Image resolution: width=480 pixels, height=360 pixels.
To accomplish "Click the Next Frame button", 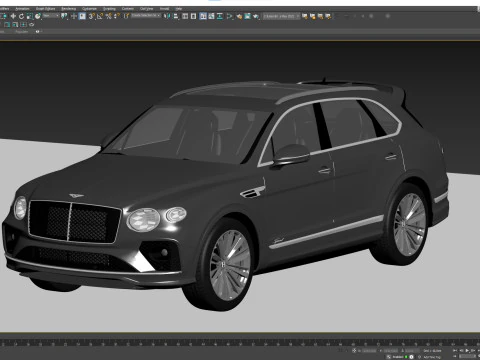I will tap(473, 350).
